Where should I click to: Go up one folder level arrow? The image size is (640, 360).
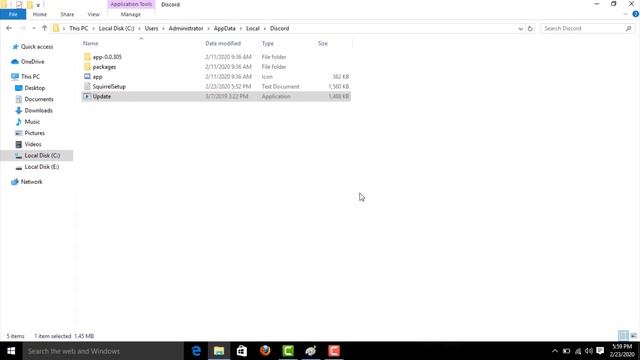point(44,29)
